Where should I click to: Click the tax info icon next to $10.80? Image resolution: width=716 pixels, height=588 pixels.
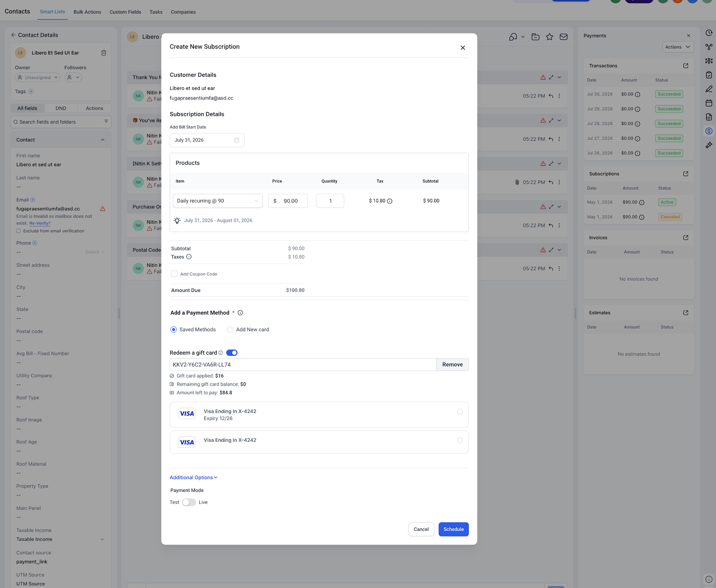pos(390,201)
